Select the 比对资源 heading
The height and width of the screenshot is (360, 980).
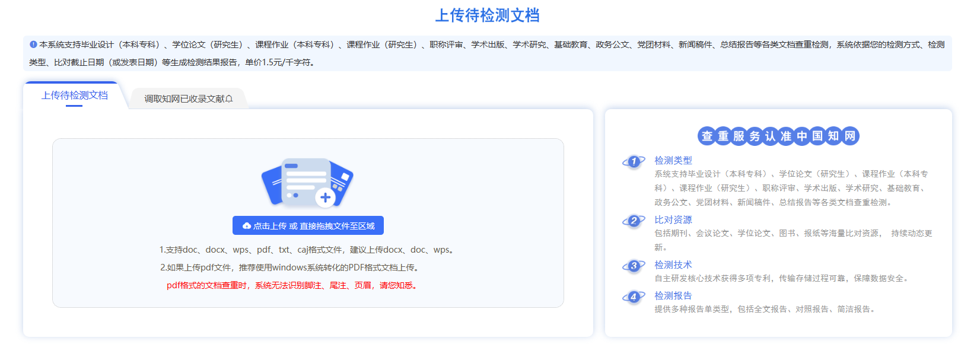click(x=673, y=219)
